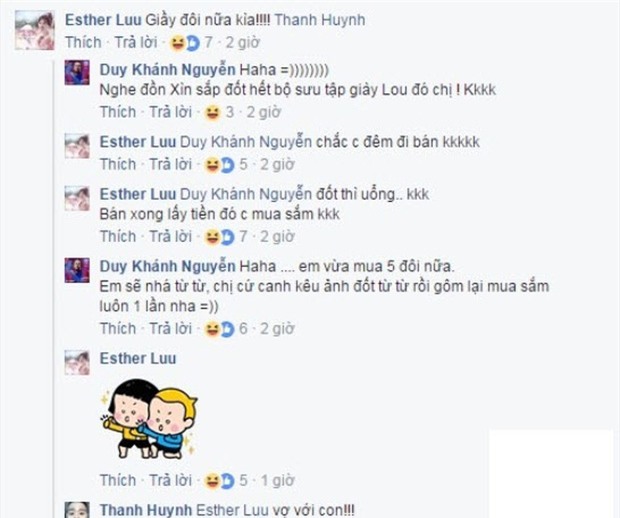
Task: Like the 'Bán xong lấy tiền' comment
Action: click(118, 236)
